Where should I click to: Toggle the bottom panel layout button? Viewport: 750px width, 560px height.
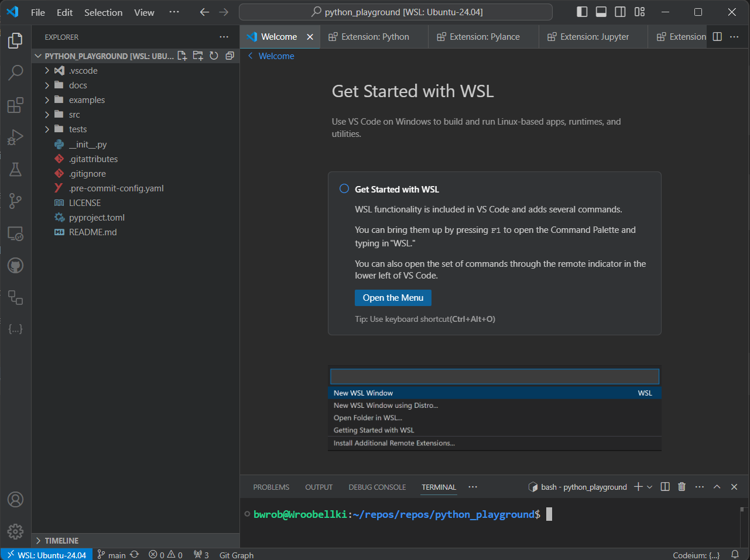click(601, 12)
